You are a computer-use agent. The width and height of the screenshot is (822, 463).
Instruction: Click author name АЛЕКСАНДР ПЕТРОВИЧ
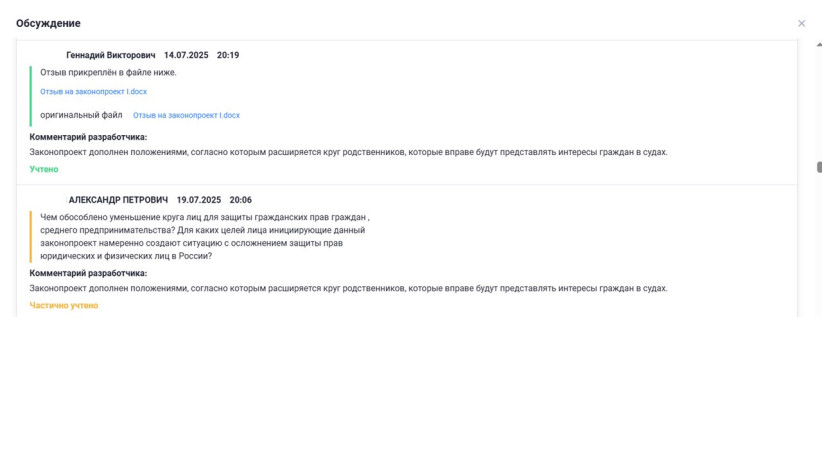coord(118,200)
